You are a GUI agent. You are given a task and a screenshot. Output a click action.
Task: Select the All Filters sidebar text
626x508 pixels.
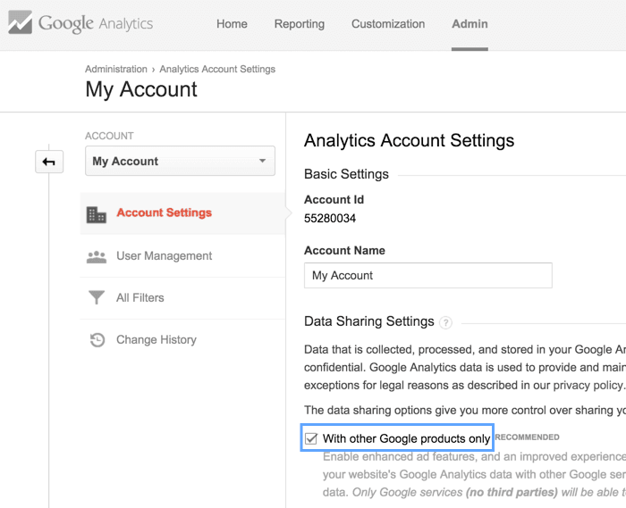point(140,298)
